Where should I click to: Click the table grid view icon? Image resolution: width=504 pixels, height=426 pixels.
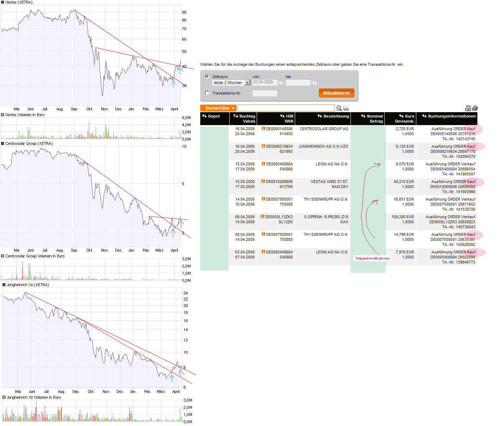click(346, 108)
